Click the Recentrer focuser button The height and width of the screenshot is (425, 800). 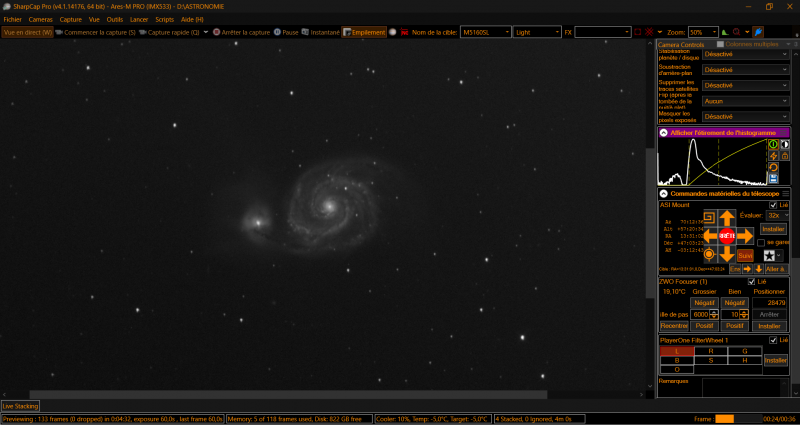click(x=674, y=326)
